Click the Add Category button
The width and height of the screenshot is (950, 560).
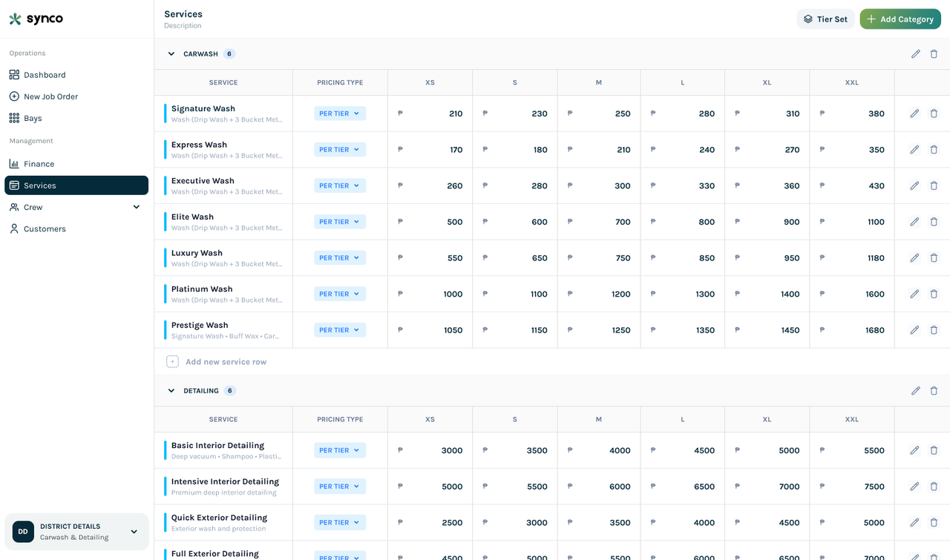tap(900, 19)
